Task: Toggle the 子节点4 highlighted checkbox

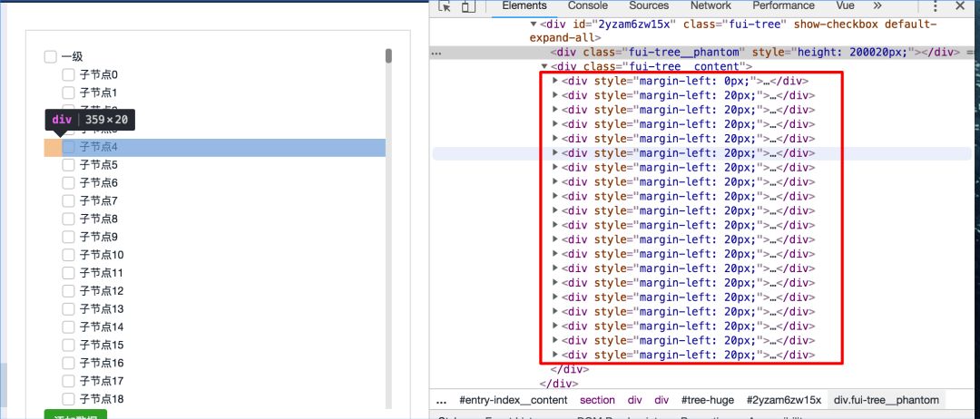Action: click(x=69, y=147)
